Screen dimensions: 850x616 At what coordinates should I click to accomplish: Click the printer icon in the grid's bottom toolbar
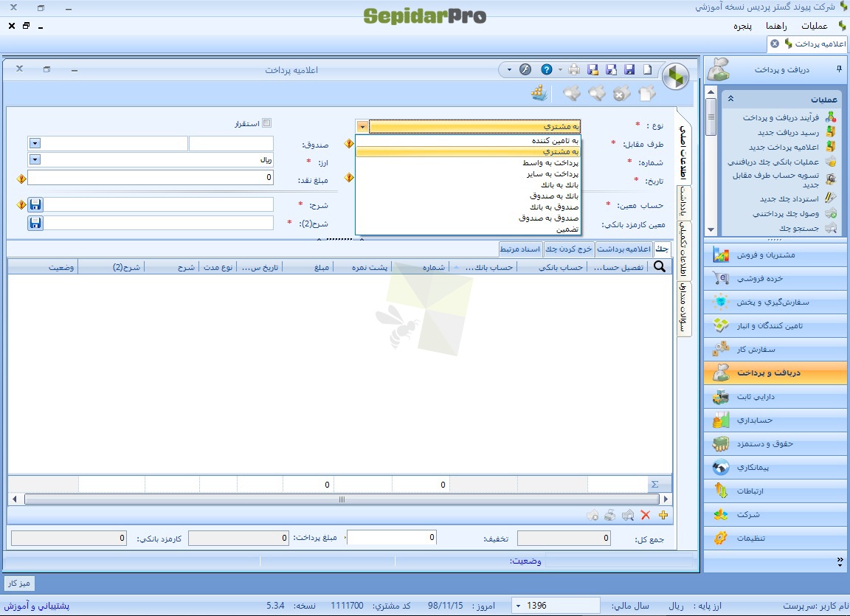pyautogui.click(x=610, y=515)
